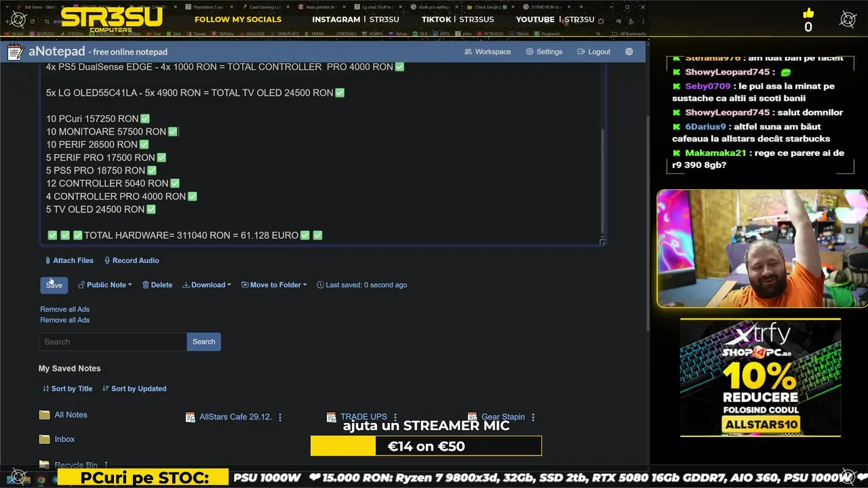Save the note with Save button
This screenshot has width=868, height=488.
54,285
